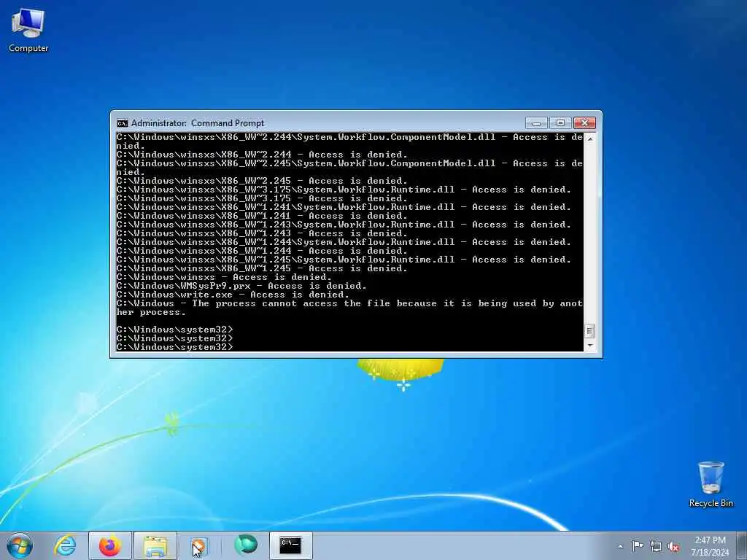The height and width of the screenshot is (560, 747).
Task: Click the green round app taskbar icon
Action: (x=246, y=545)
